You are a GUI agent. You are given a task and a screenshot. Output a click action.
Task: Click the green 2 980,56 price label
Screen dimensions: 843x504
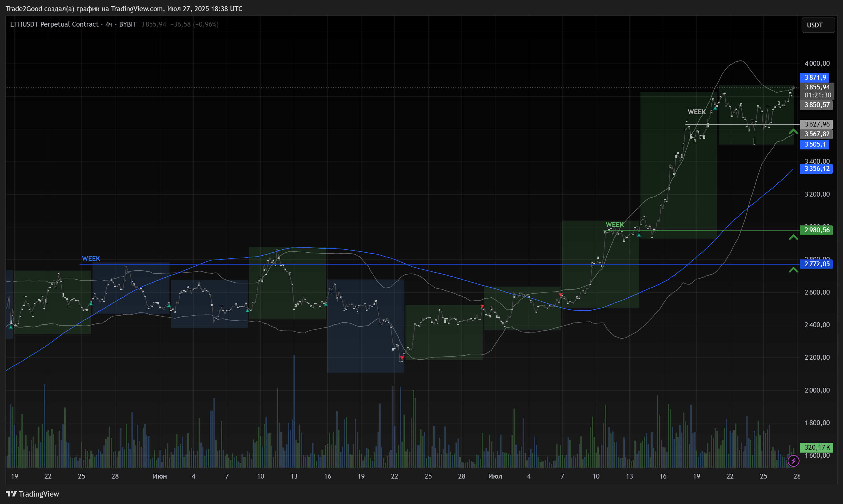click(x=816, y=230)
